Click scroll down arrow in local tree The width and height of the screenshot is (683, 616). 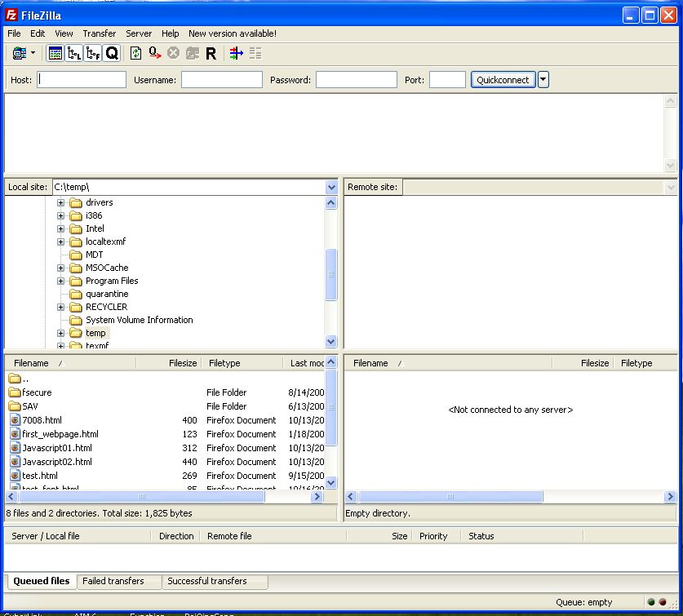pos(331,342)
